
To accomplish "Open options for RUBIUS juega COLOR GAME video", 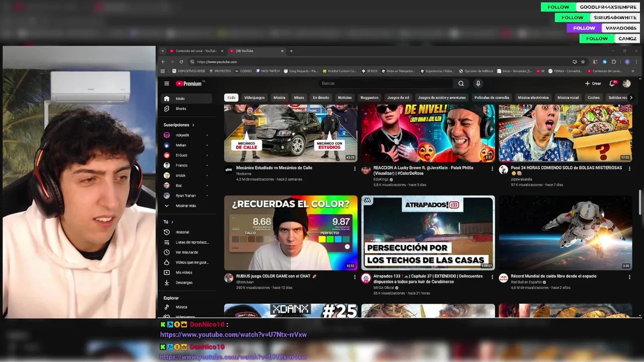I will [355, 277].
